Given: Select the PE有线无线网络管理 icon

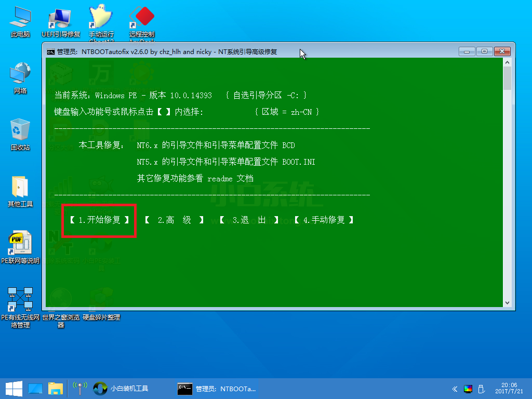Looking at the screenshot, I should click(x=20, y=308).
